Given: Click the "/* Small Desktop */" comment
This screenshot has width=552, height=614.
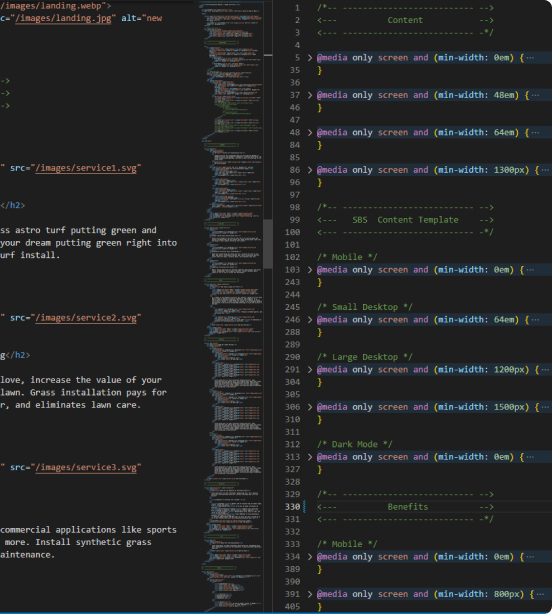Looking at the screenshot, I should tap(364, 307).
